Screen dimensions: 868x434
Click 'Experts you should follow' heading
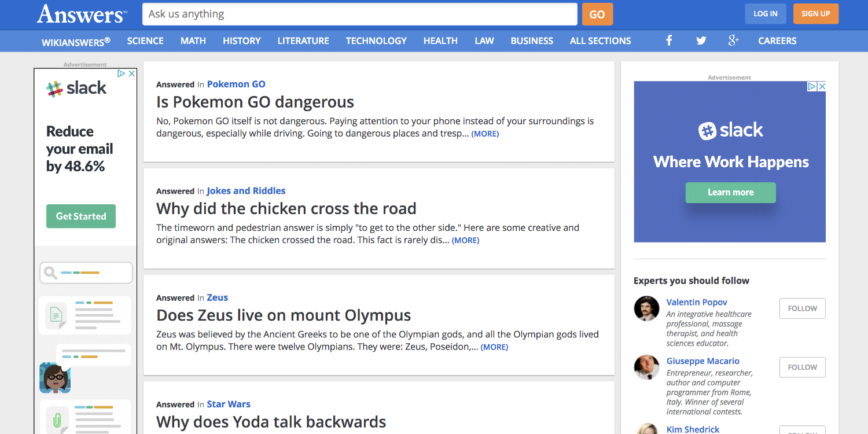coord(692,281)
